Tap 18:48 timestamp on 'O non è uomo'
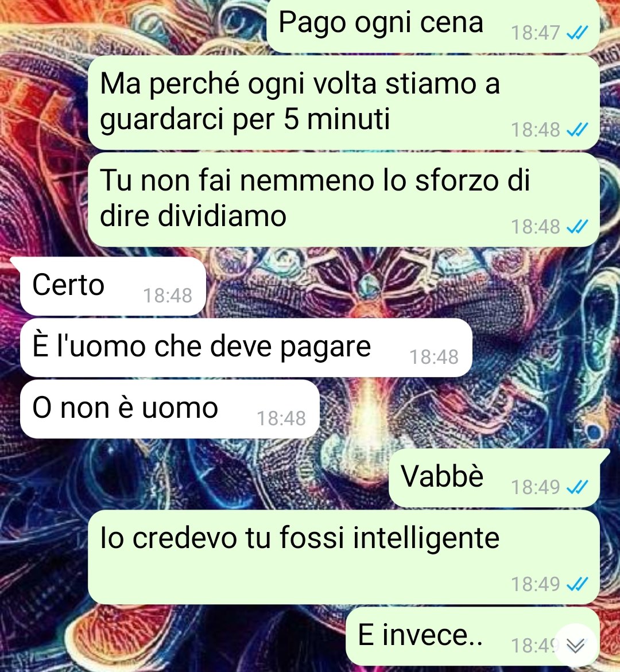 pyautogui.click(x=281, y=418)
